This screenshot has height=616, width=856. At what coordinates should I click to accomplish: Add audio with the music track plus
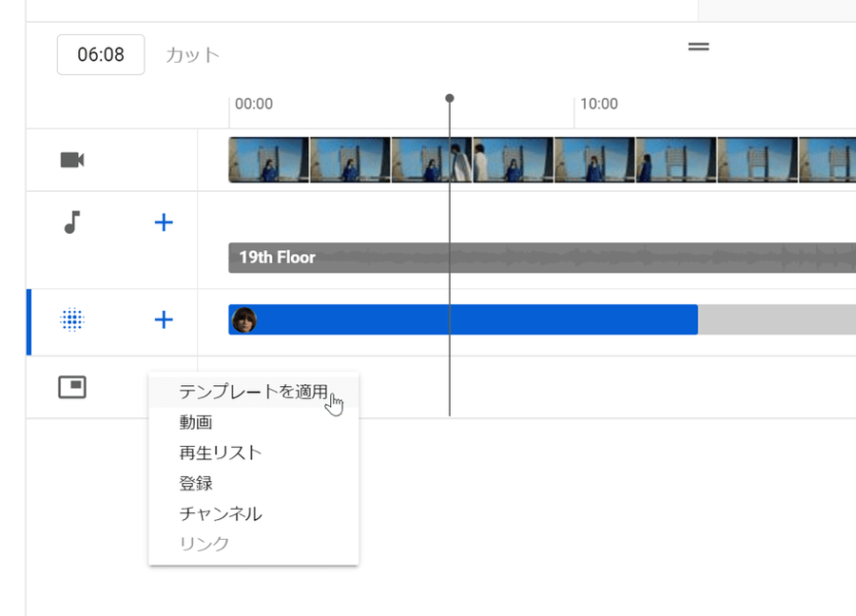click(x=164, y=222)
